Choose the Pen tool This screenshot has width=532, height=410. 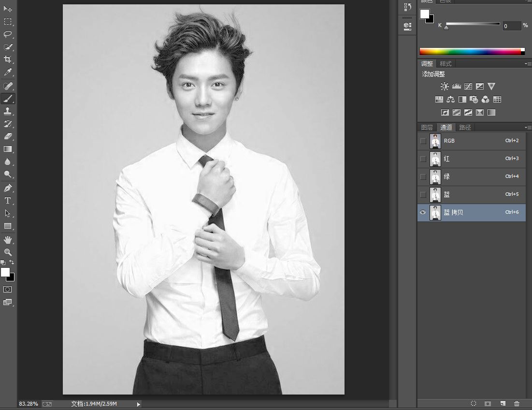pos(8,188)
